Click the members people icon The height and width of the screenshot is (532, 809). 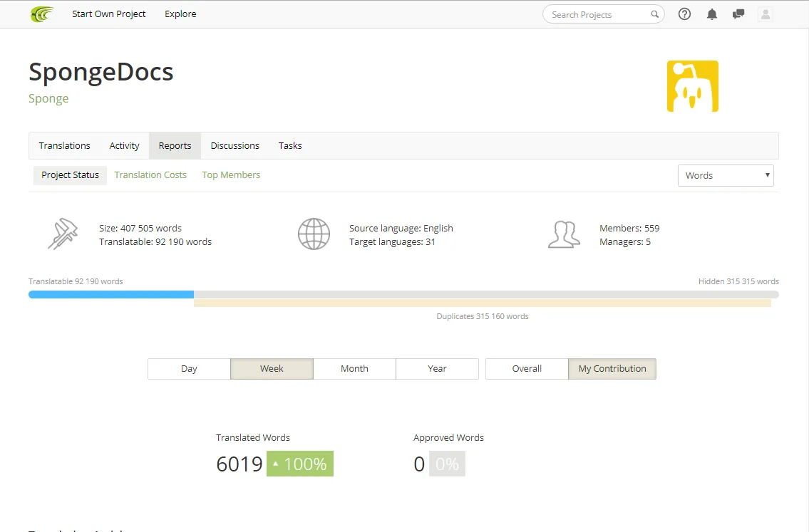[x=564, y=234]
